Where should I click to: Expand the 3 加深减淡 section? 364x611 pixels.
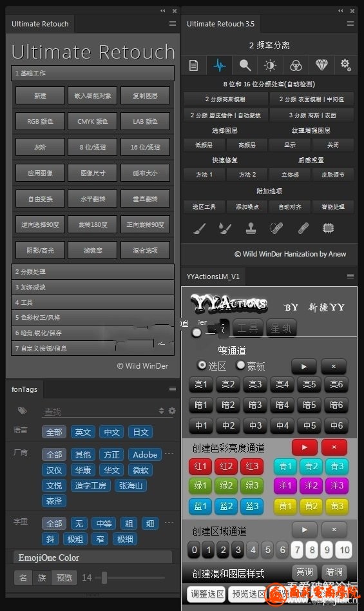pyautogui.click(x=93, y=287)
